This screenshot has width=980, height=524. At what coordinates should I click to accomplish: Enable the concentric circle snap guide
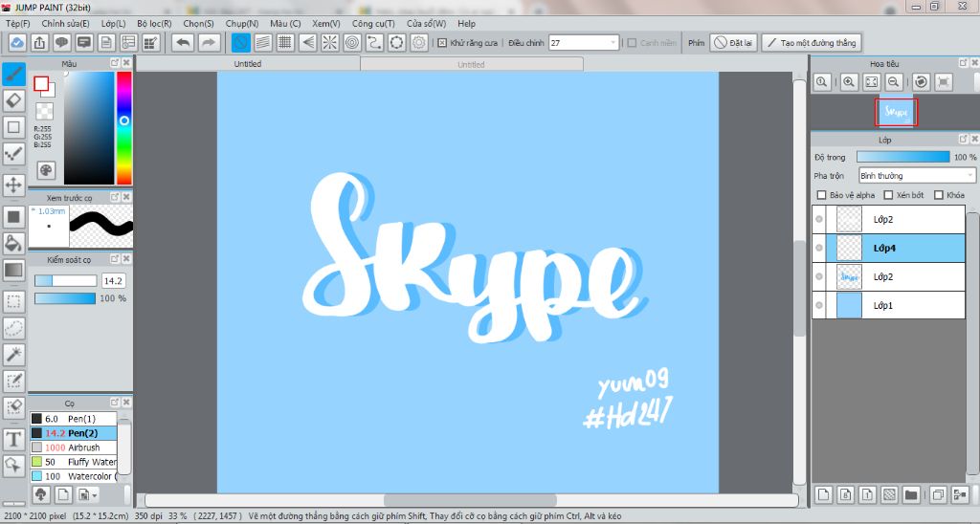[x=352, y=42]
